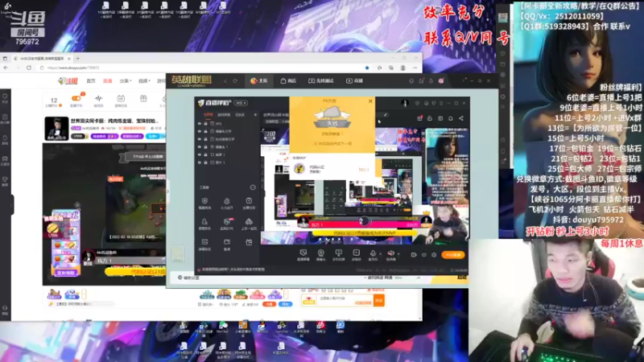Reload the browser page with the refresh button
The width and height of the screenshot is (644, 362).
coord(29,68)
